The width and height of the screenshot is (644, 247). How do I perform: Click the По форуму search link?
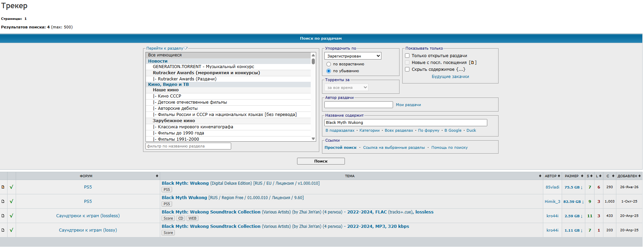pos(429,130)
